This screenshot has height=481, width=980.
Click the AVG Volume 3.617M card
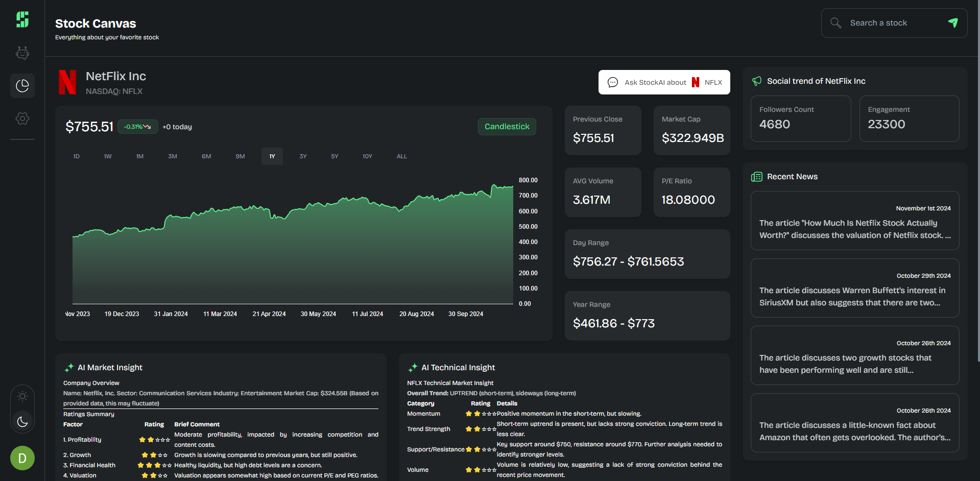pyautogui.click(x=603, y=192)
